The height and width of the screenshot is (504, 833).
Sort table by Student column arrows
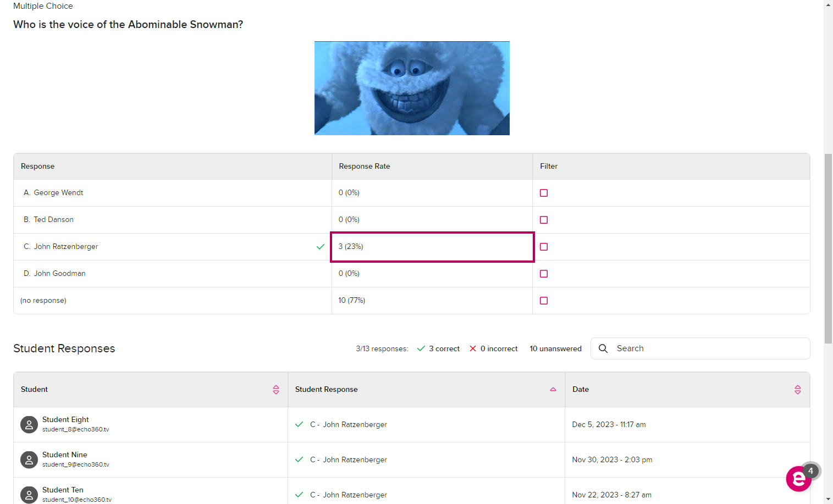(x=276, y=390)
